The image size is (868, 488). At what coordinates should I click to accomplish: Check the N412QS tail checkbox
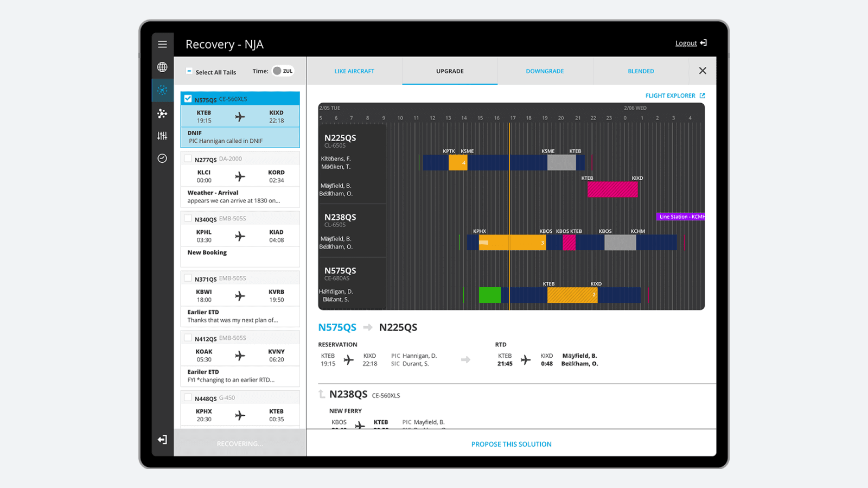[x=188, y=338]
